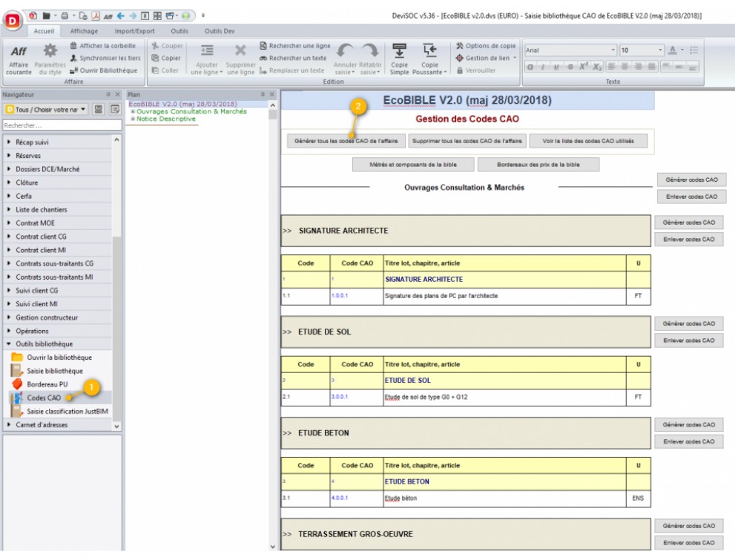Toggle superscript X² formatting
The width and height of the screenshot is (735, 560).
pos(583,67)
